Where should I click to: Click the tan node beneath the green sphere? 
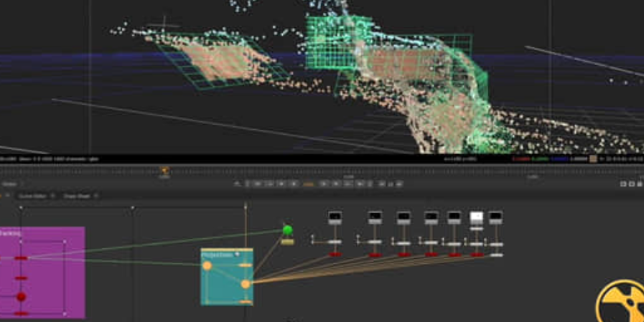[288, 242]
